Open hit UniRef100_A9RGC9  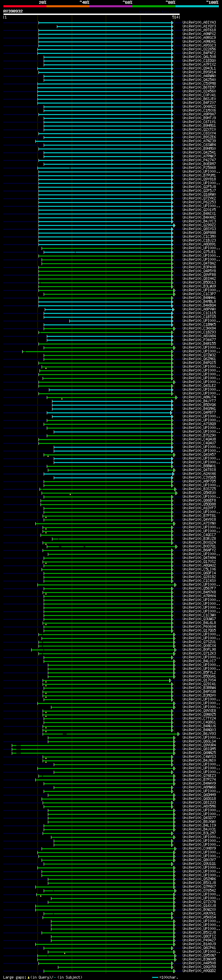click(199, 38)
